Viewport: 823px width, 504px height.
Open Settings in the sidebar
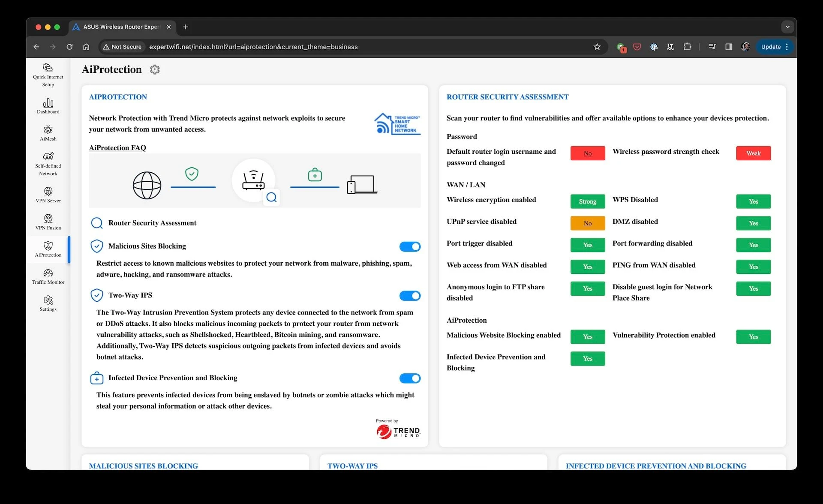[48, 303]
